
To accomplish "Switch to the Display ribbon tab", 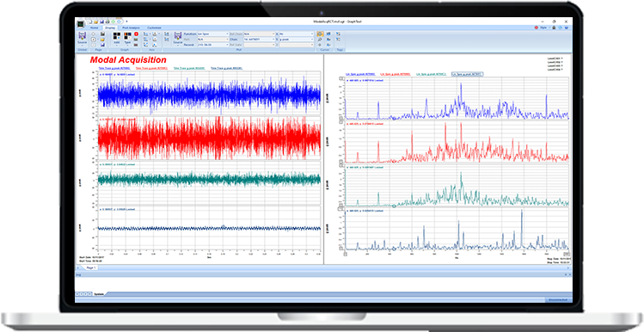I will (110, 28).
